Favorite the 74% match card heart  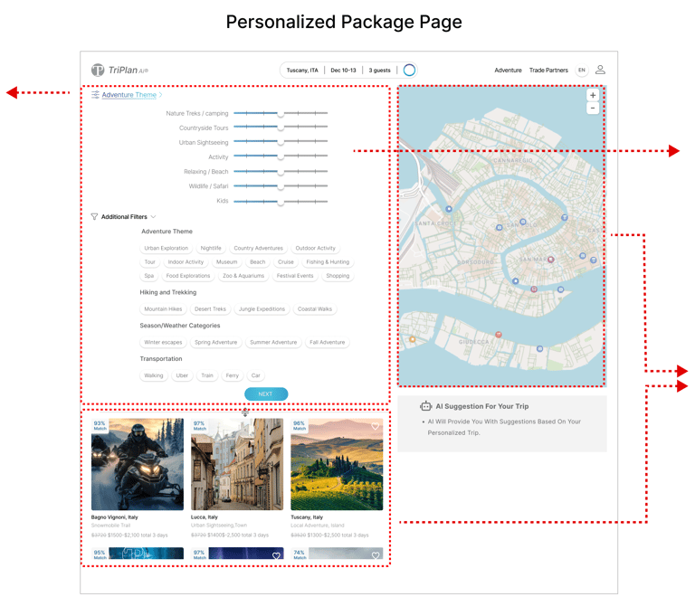pos(376,555)
